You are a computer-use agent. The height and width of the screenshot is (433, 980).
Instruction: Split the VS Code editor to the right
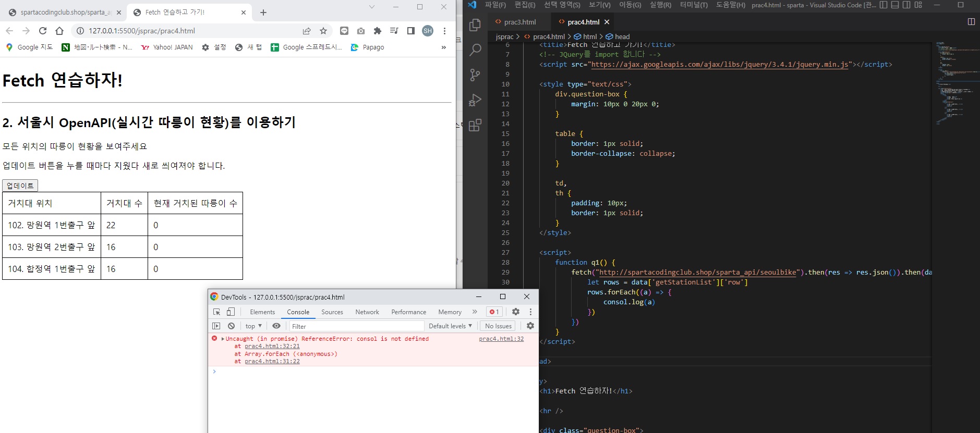(971, 22)
